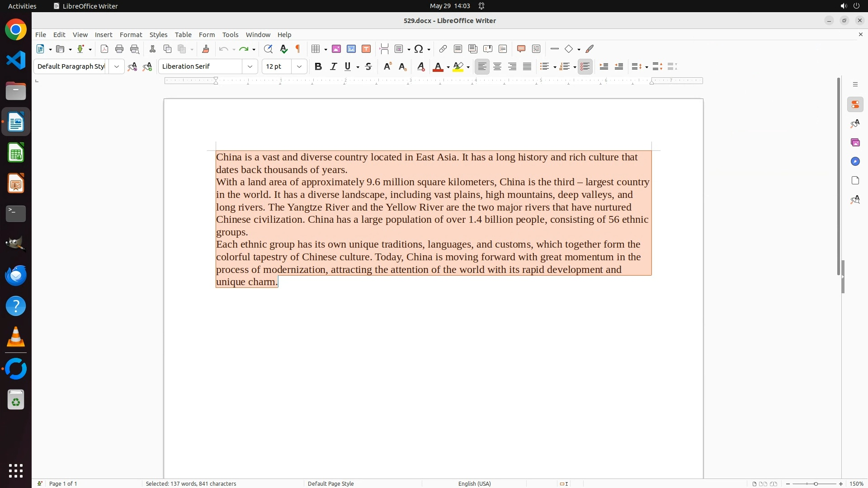Screen dimensions: 868x488
Task: Click Default Page Style in status bar
Action: pos(330,483)
